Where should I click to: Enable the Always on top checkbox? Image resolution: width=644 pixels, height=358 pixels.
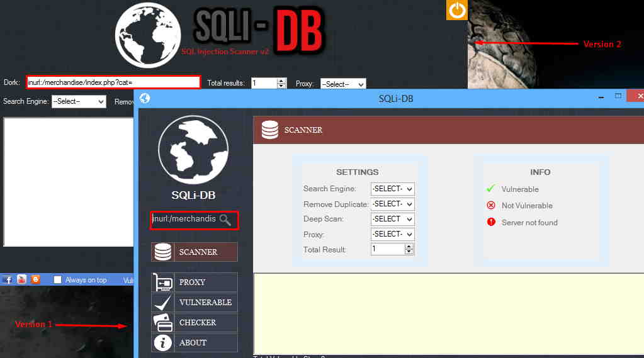click(x=58, y=280)
